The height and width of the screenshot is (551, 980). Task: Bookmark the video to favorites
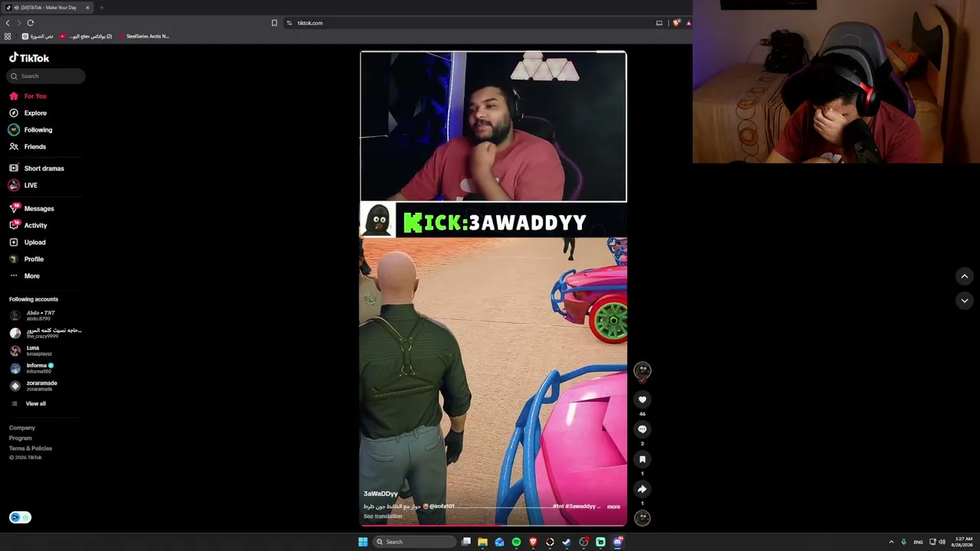click(x=642, y=459)
